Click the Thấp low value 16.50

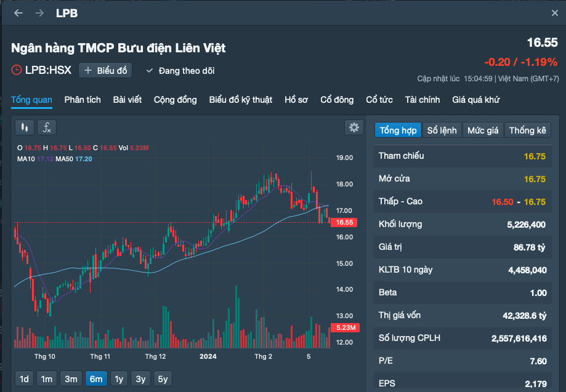(502, 202)
